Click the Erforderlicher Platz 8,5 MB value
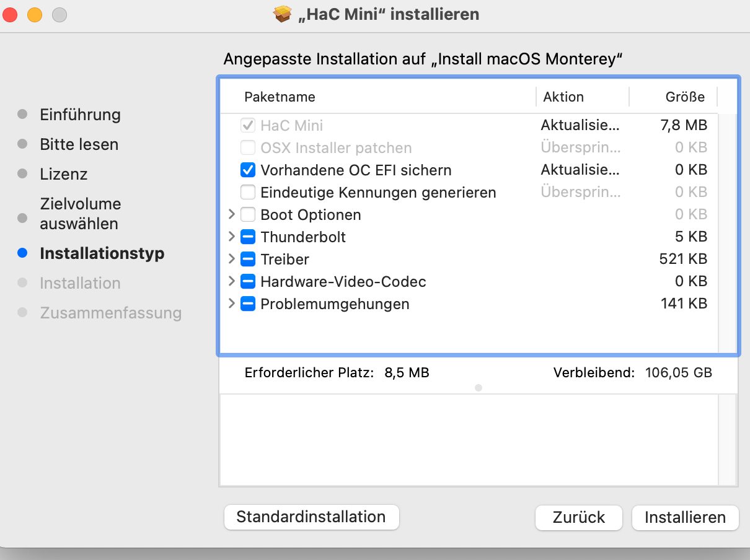750x560 pixels. pos(407,373)
